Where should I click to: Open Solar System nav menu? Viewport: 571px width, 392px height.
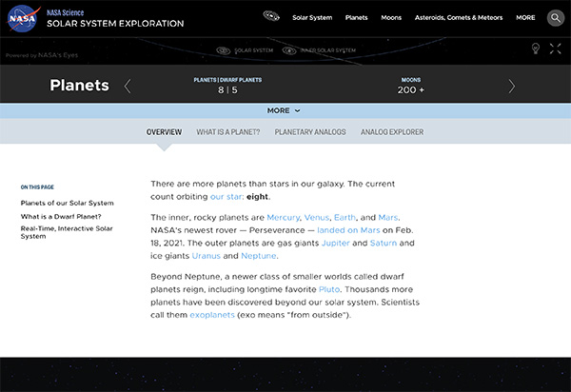312,17
